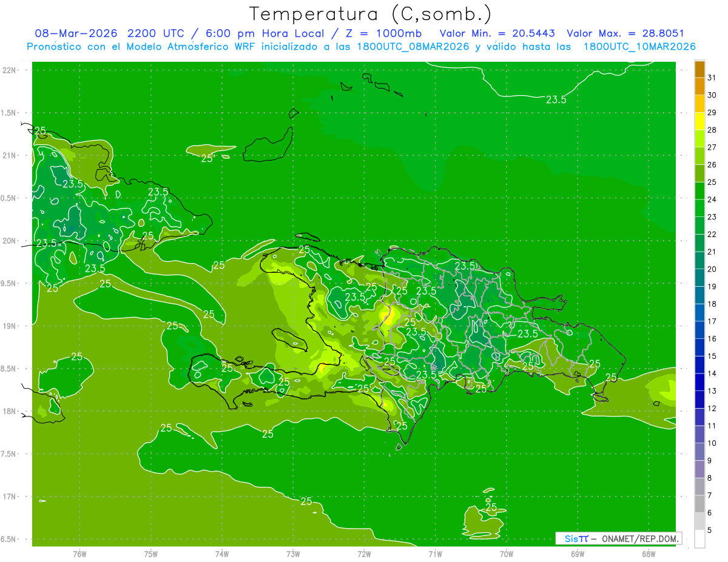Click the '22N' latitude label
Screen dimensions: 728x562
point(8,70)
